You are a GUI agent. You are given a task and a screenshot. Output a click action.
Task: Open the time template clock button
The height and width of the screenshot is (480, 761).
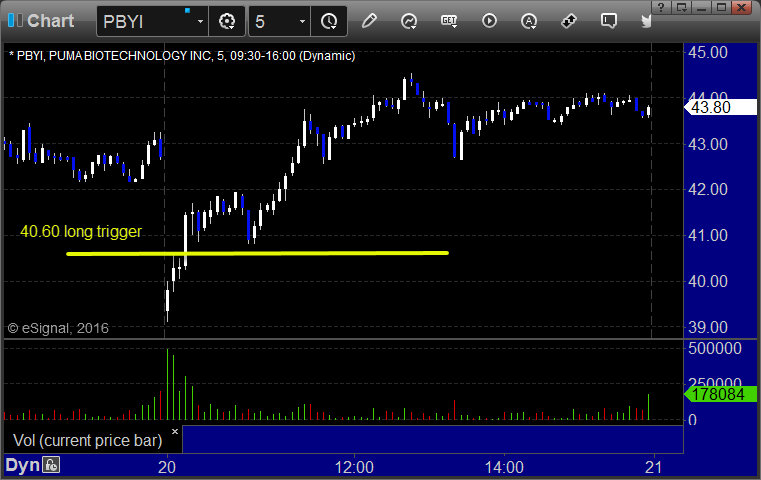pyautogui.click(x=329, y=21)
